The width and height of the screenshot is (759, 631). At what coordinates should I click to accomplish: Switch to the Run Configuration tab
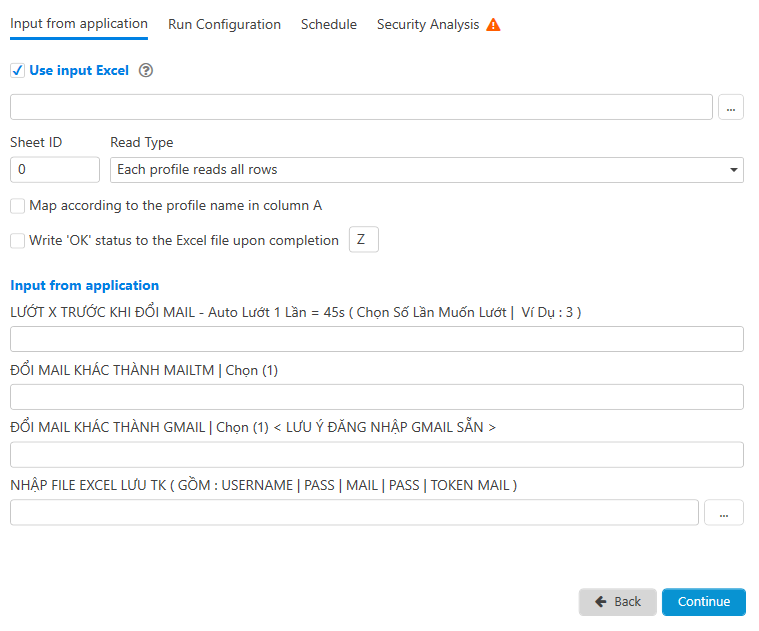224,25
